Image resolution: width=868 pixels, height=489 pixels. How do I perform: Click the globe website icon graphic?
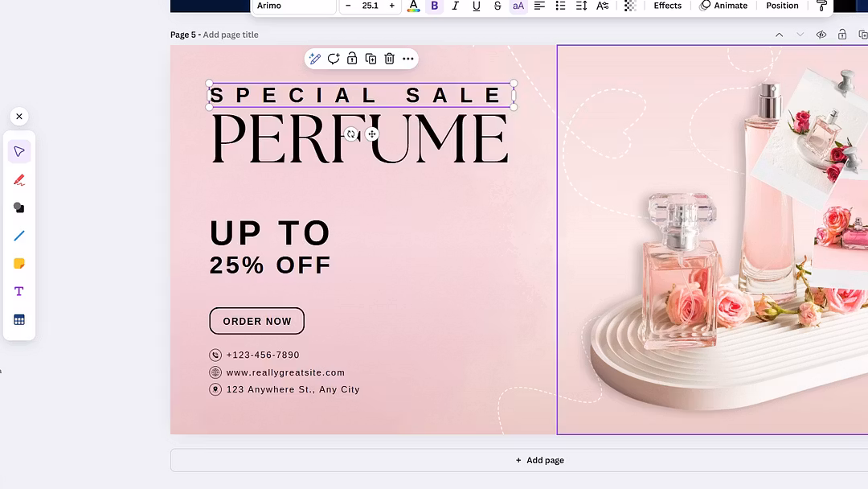[215, 372]
